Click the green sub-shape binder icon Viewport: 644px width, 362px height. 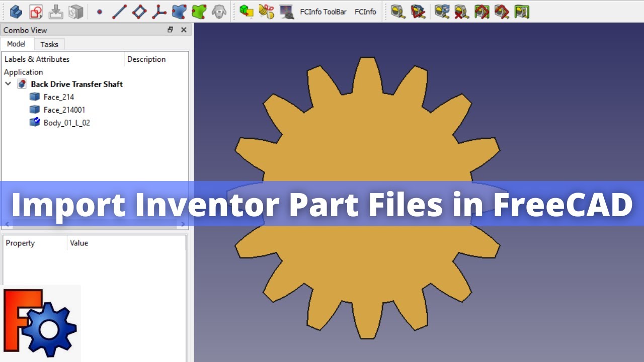[199, 12]
